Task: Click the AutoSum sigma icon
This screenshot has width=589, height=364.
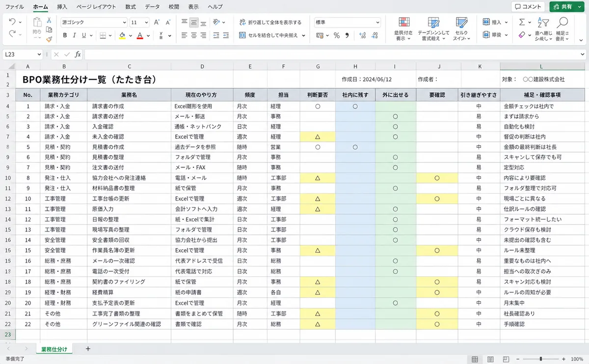Action: point(522,22)
